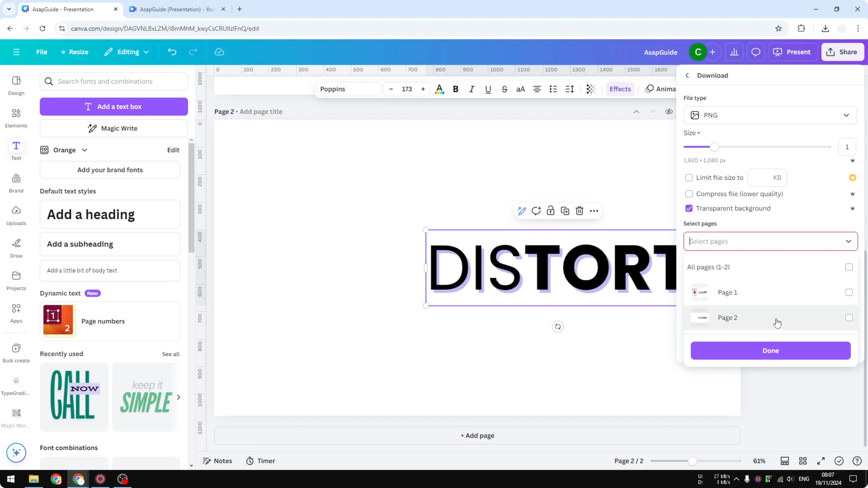The image size is (868, 488).
Task: Click the undo arrow in the top bar
Action: coord(172,52)
